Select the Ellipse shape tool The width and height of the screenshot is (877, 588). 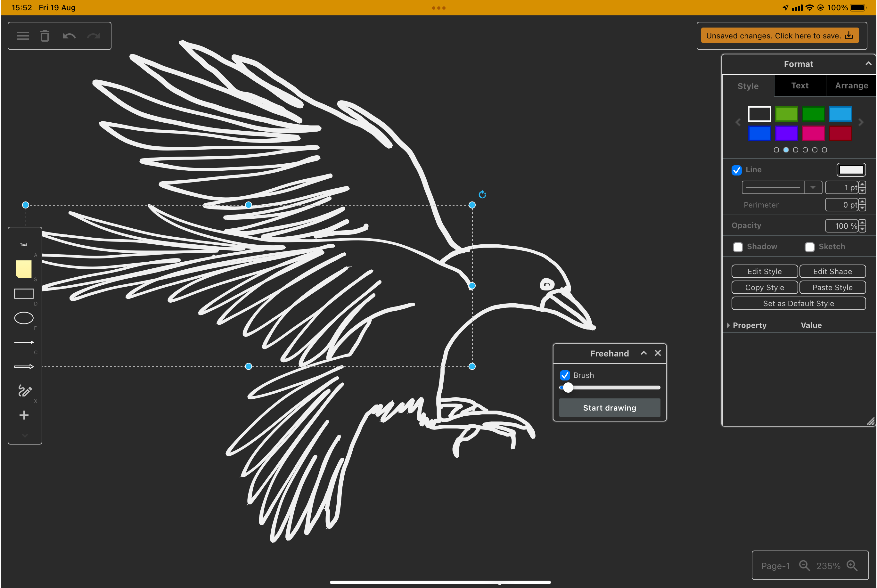click(24, 318)
